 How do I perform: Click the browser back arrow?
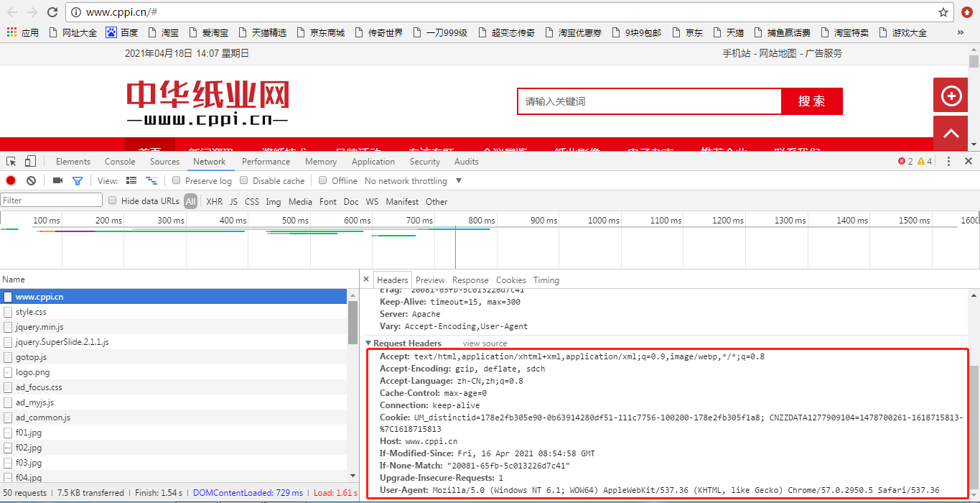[12, 12]
